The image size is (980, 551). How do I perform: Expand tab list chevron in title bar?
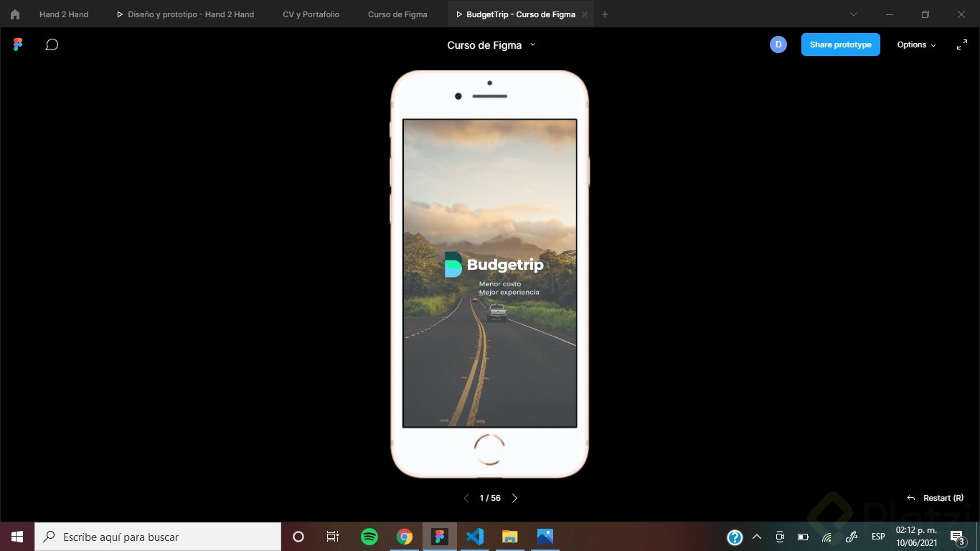(x=854, y=14)
